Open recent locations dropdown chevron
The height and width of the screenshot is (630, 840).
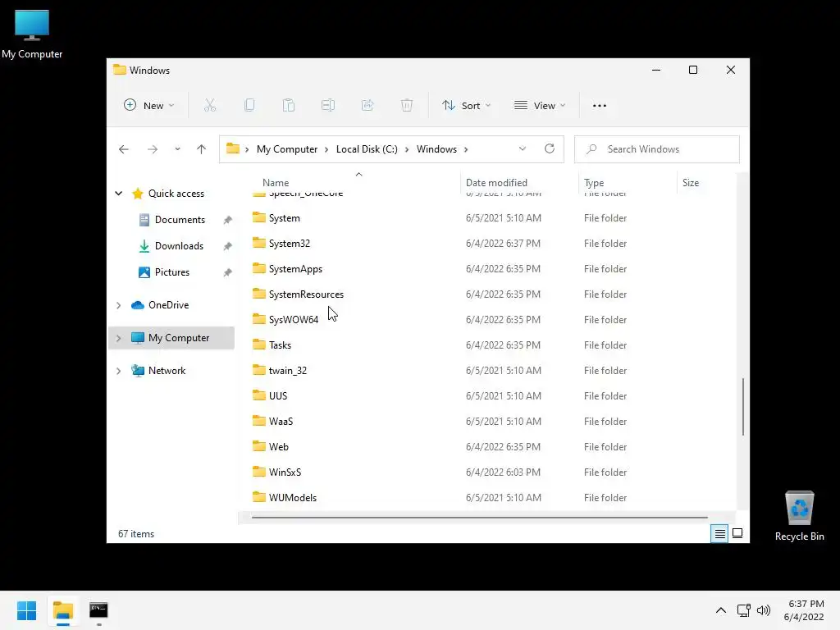pyautogui.click(x=177, y=149)
